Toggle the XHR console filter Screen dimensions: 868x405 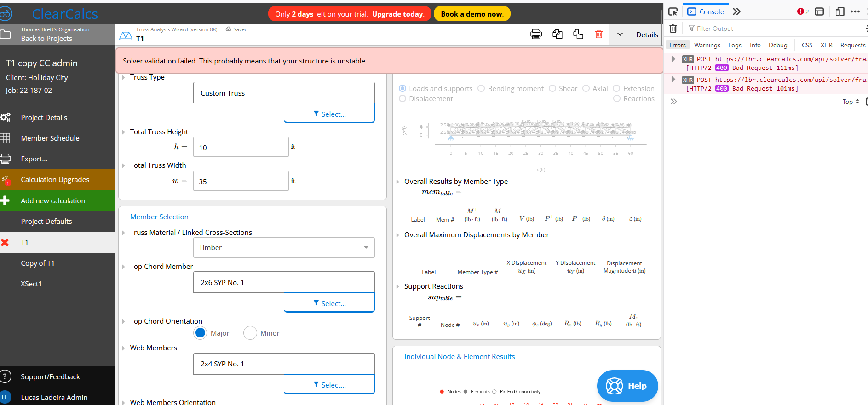(x=826, y=45)
